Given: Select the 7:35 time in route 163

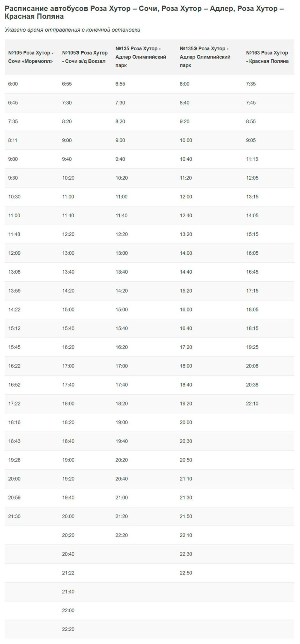Looking at the screenshot, I should tap(251, 84).
